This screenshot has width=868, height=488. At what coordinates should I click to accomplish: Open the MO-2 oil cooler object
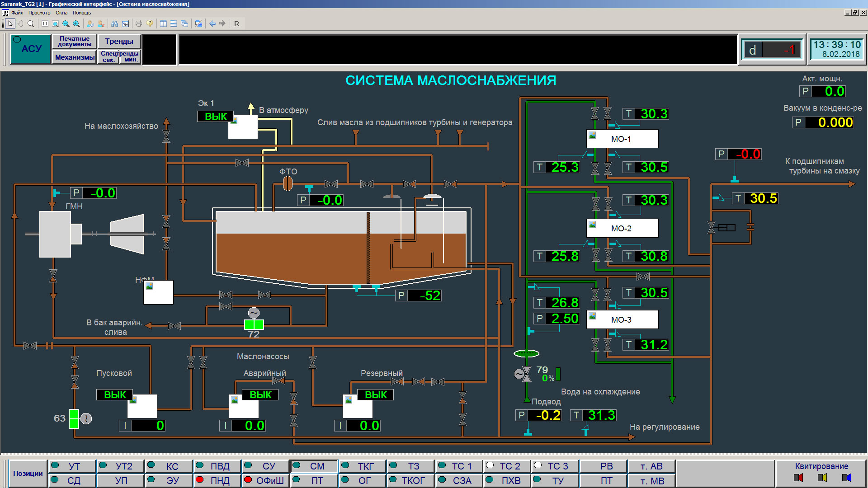click(x=622, y=228)
